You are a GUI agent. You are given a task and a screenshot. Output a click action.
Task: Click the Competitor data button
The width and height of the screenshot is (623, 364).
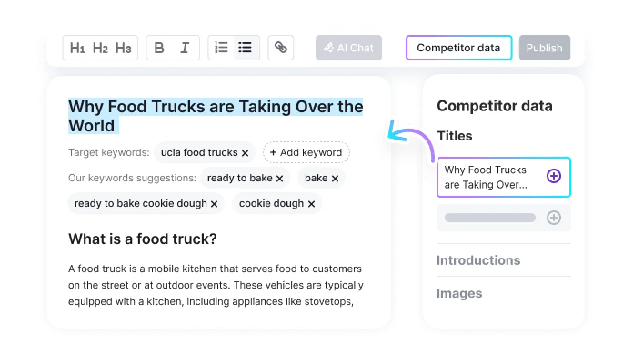[x=458, y=48]
